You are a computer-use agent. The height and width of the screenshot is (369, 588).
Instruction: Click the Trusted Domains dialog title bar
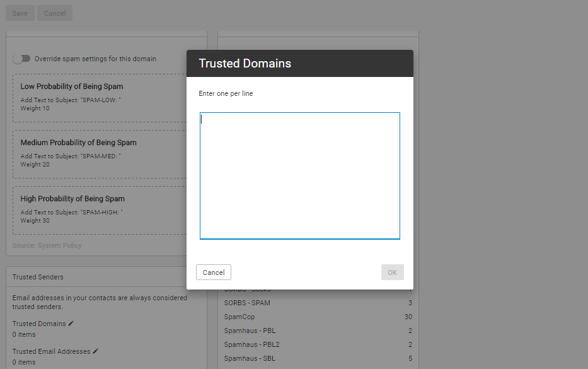(299, 64)
